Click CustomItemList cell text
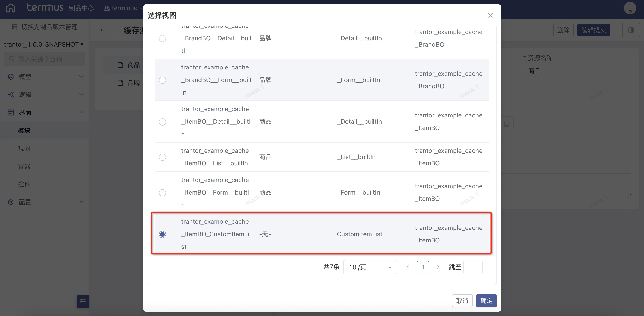This screenshot has height=316, width=644. [x=360, y=234]
